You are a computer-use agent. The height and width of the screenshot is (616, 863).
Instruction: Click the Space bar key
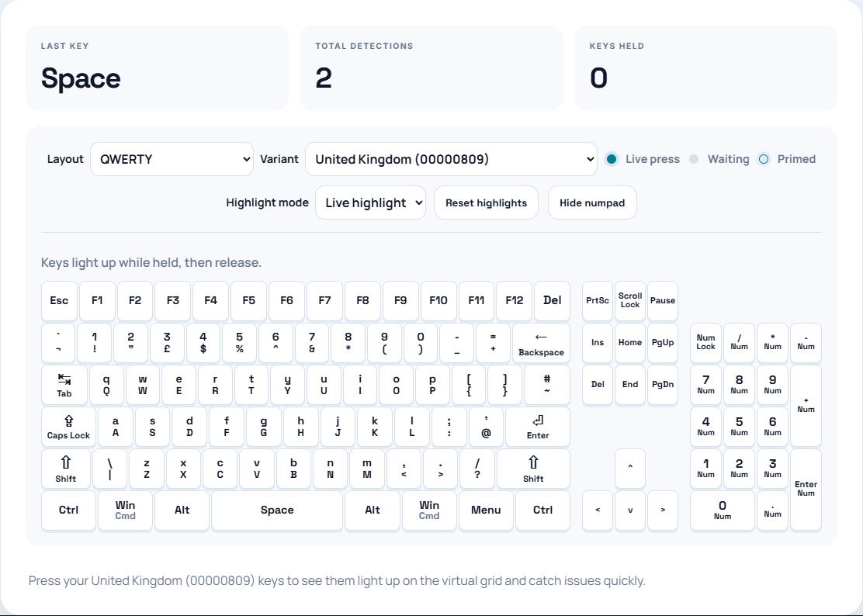coord(277,510)
